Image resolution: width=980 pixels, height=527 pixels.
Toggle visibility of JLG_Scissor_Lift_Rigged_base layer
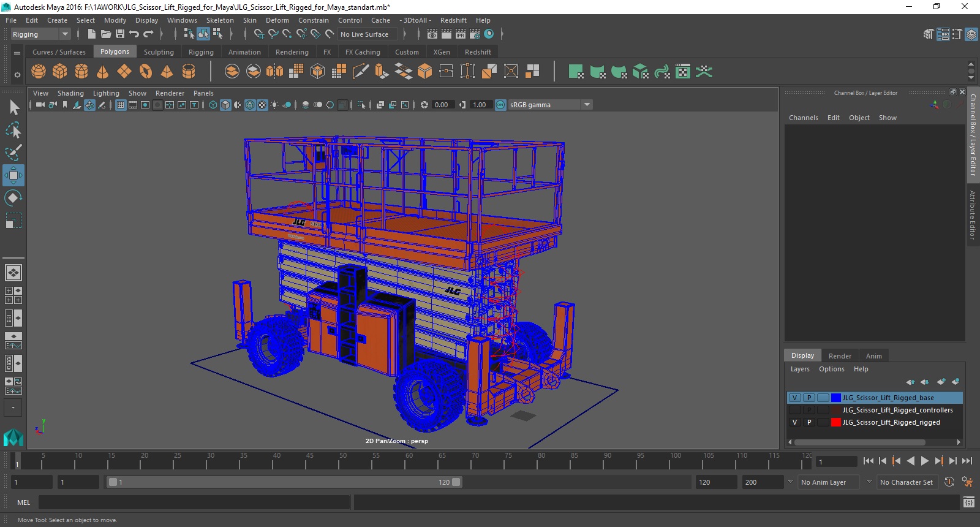(x=794, y=398)
